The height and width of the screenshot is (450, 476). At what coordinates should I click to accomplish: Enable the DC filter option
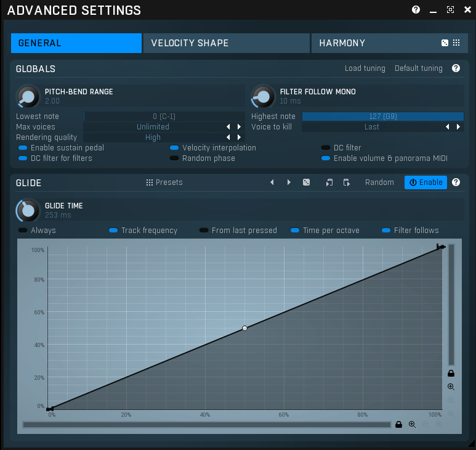(326, 148)
